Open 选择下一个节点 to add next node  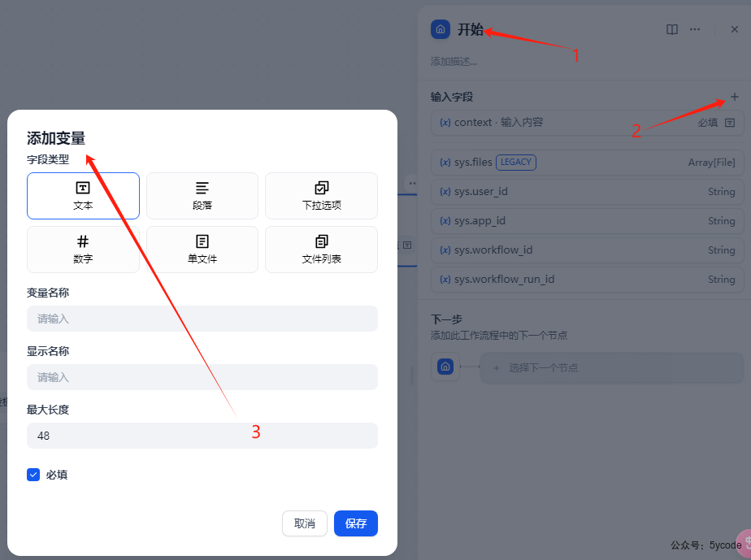[611, 368]
